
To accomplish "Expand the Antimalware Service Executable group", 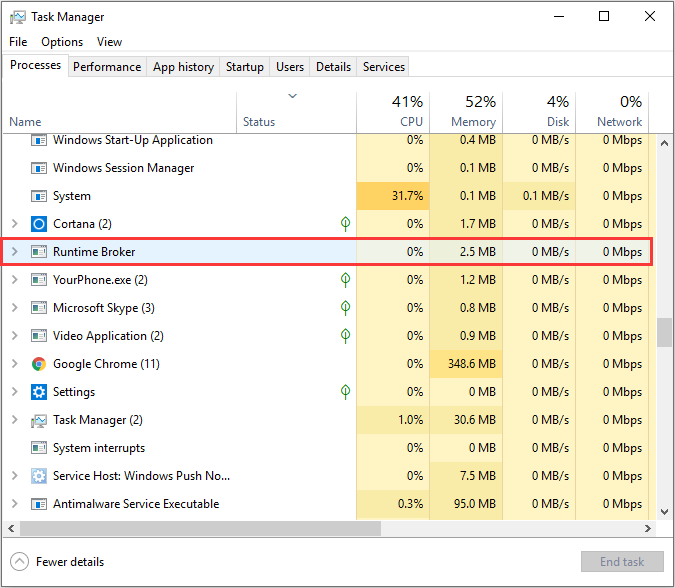I will click(x=15, y=504).
